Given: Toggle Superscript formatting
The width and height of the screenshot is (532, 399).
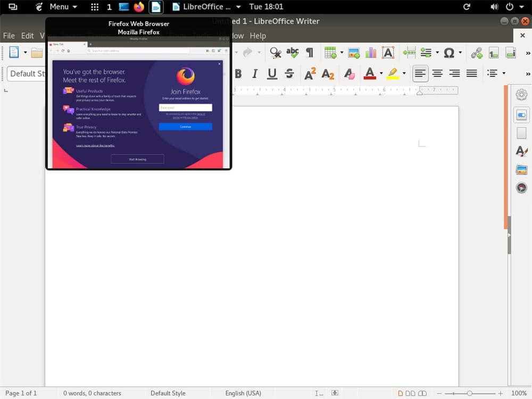Looking at the screenshot, I should pos(310,73).
